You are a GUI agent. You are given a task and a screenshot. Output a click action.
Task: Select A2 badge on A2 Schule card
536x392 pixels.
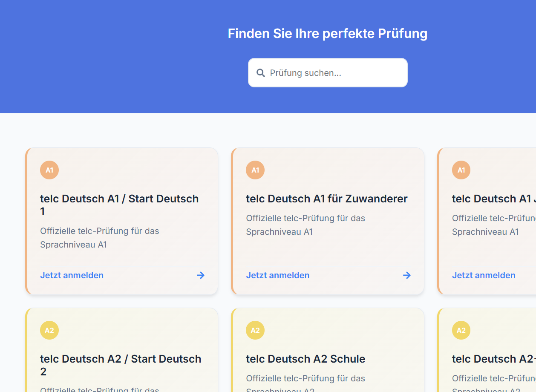click(x=255, y=330)
